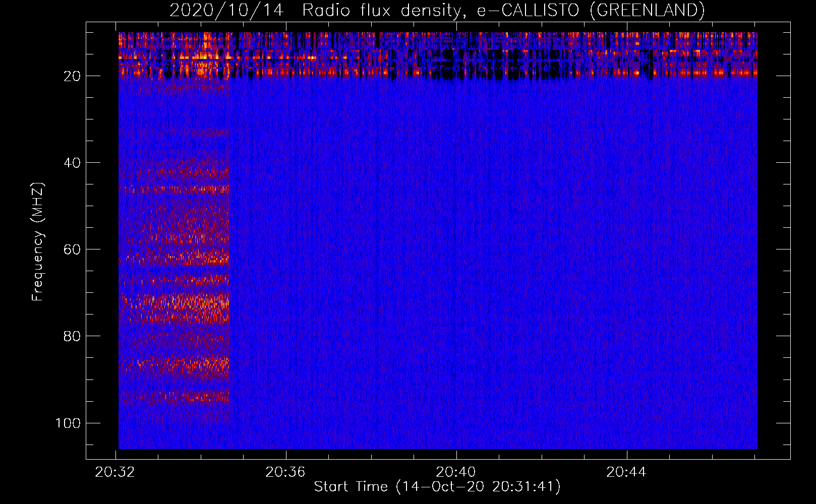Click the '20:36' time axis label
The width and height of the screenshot is (816, 504).
285,472
